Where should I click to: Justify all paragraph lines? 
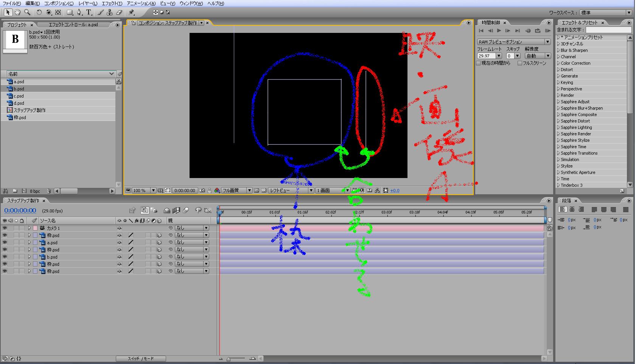click(x=626, y=209)
